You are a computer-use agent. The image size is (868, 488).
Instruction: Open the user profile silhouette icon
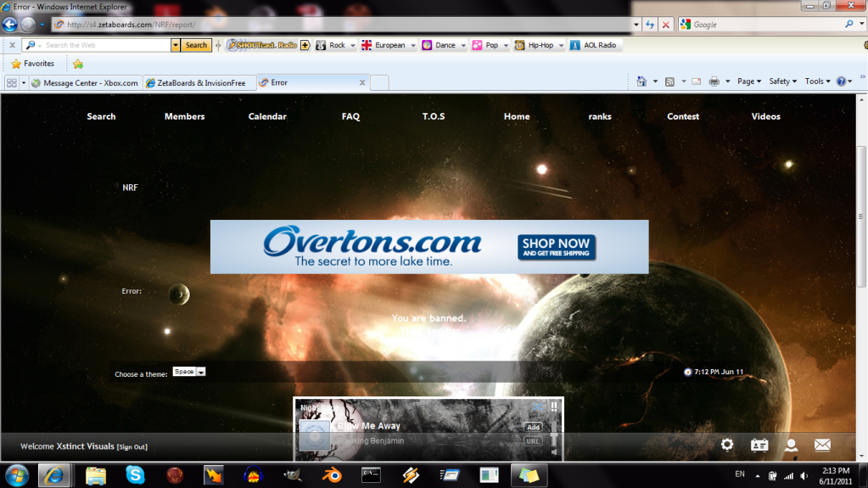click(791, 445)
